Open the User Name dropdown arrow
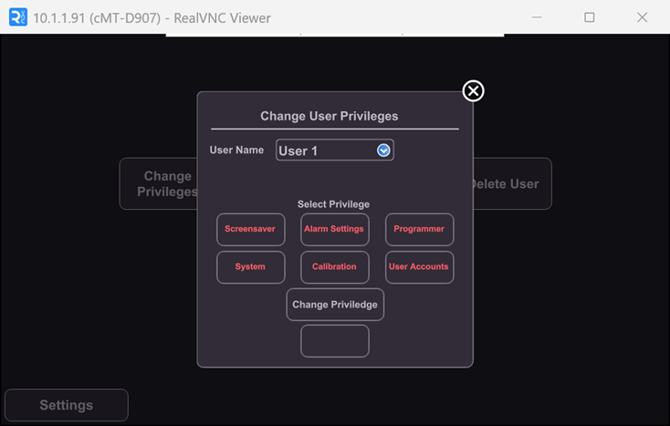670x426 pixels. [x=383, y=150]
